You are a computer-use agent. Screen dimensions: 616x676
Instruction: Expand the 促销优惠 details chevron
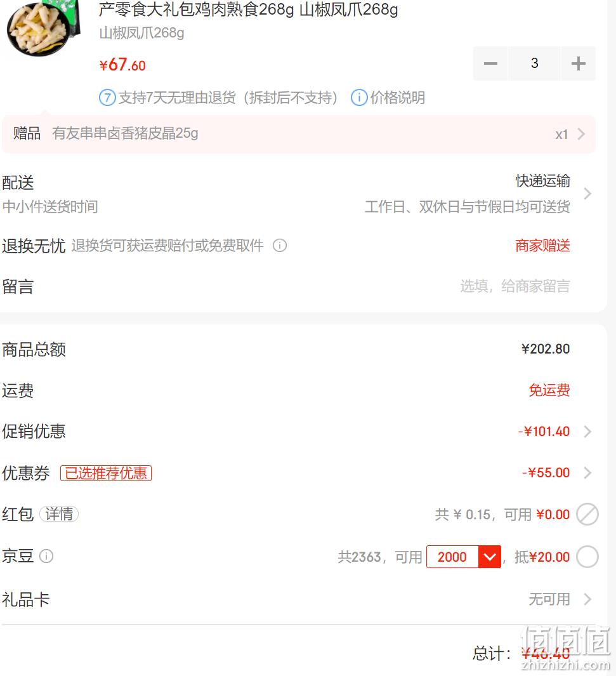[x=587, y=432]
